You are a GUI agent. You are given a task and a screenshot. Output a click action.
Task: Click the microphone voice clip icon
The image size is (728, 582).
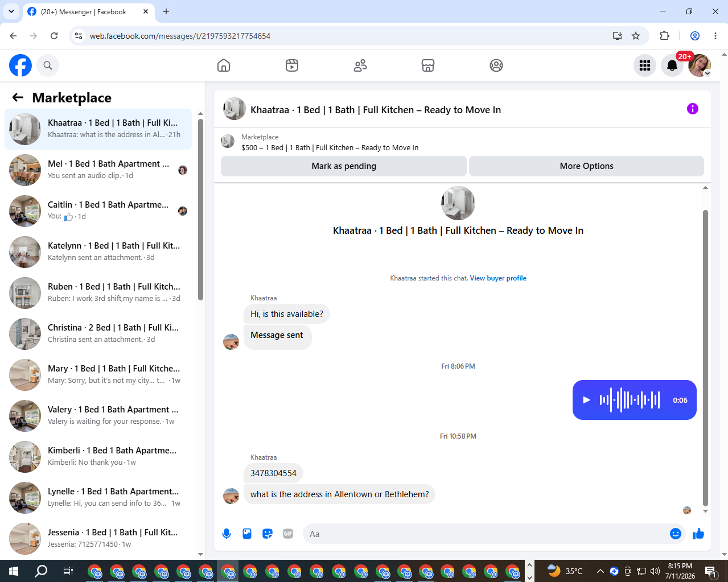(227, 534)
